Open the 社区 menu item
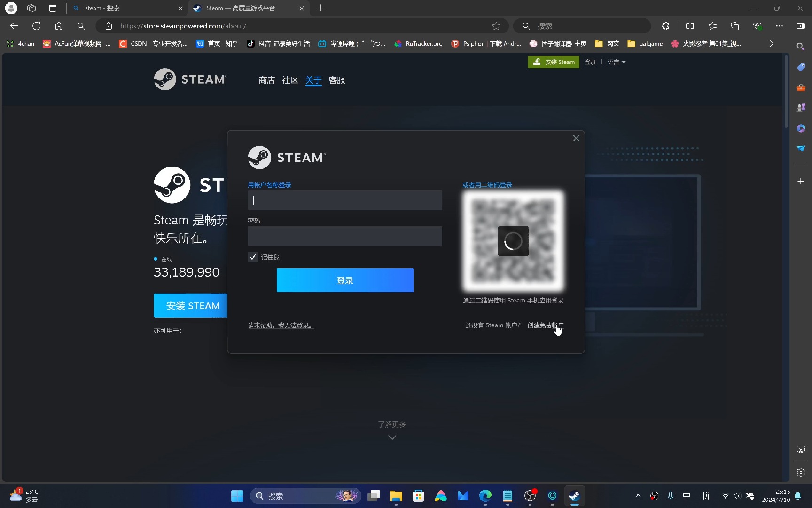The image size is (812, 508). click(x=290, y=80)
